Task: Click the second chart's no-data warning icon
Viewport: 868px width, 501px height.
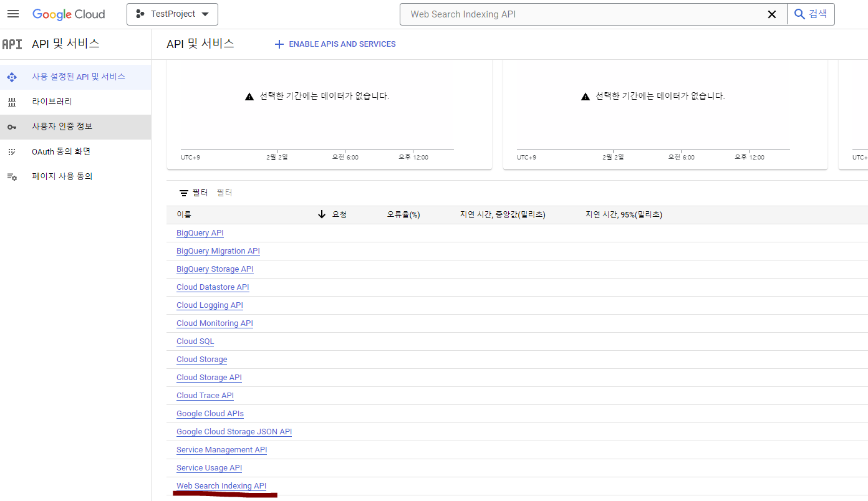Action: (x=586, y=97)
